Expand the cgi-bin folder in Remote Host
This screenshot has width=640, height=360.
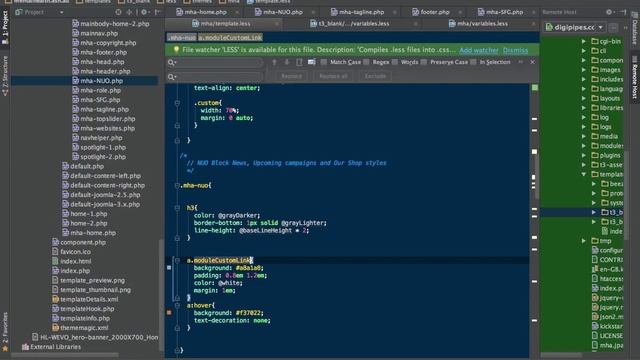click(584, 41)
